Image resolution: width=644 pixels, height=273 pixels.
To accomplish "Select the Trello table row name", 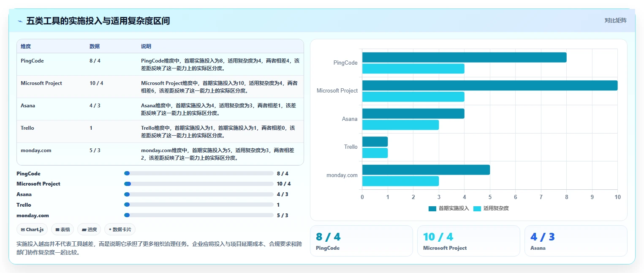I will pyautogui.click(x=27, y=128).
